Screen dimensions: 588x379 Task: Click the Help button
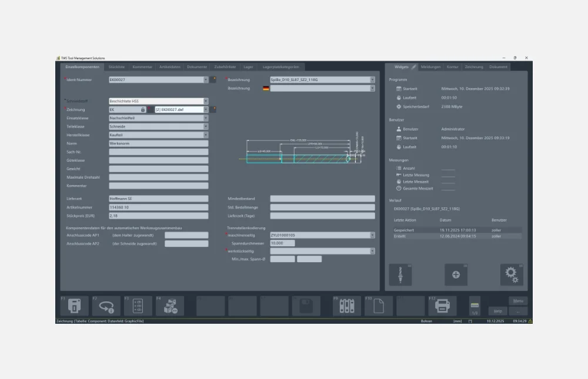pyautogui.click(x=497, y=311)
